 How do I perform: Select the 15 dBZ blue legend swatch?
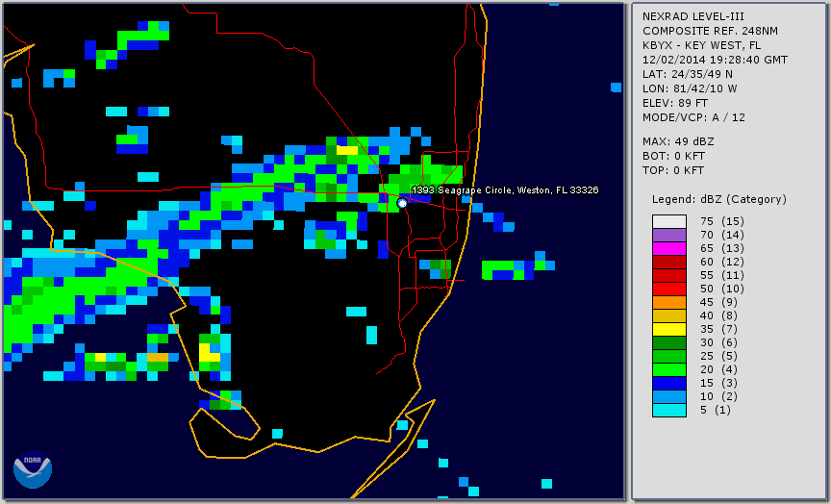coord(669,383)
